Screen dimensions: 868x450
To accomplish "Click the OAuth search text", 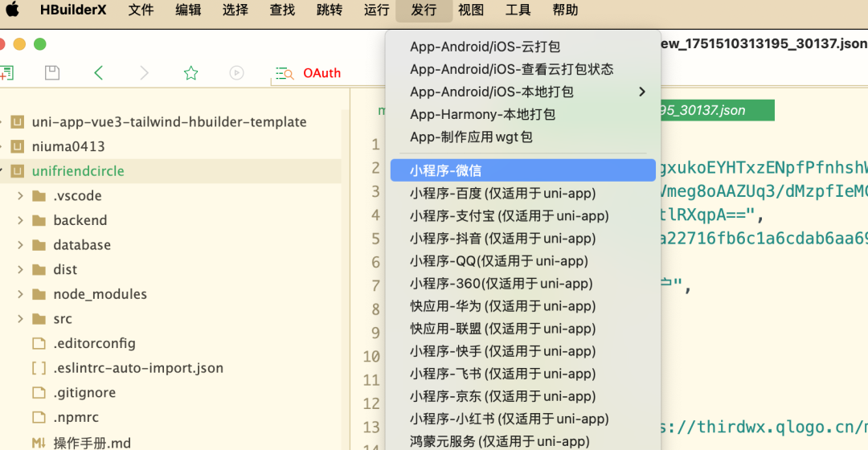I will 321,73.
